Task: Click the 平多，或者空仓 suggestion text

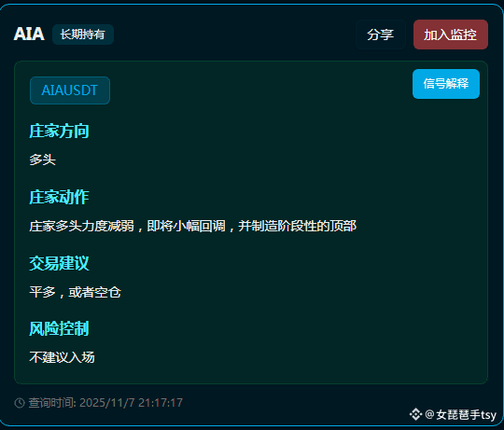Action: click(76, 292)
